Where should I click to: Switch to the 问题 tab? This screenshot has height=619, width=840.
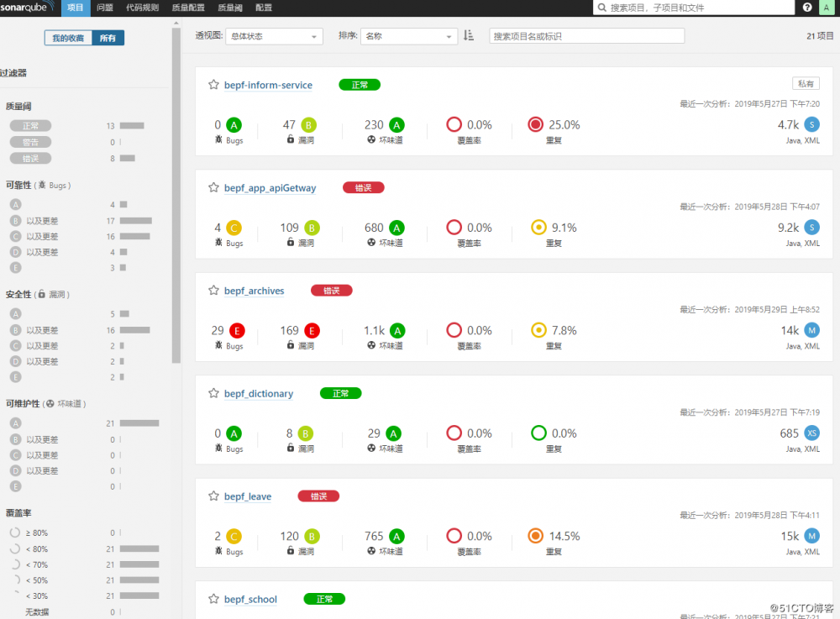coord(103,7)
